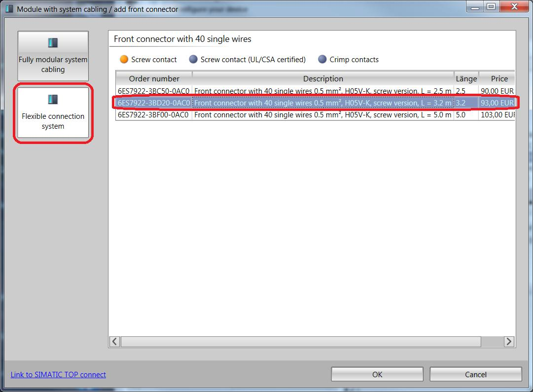Click the Cancel button
The height and width of the screenshot is (392, 533).
[x=476, y=374]
